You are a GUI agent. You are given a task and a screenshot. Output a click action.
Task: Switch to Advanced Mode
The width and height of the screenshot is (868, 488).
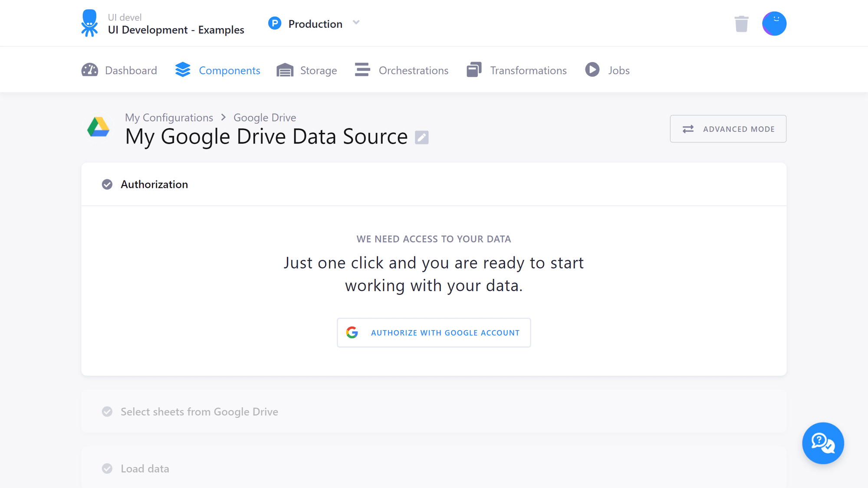(x=728, y=129)
